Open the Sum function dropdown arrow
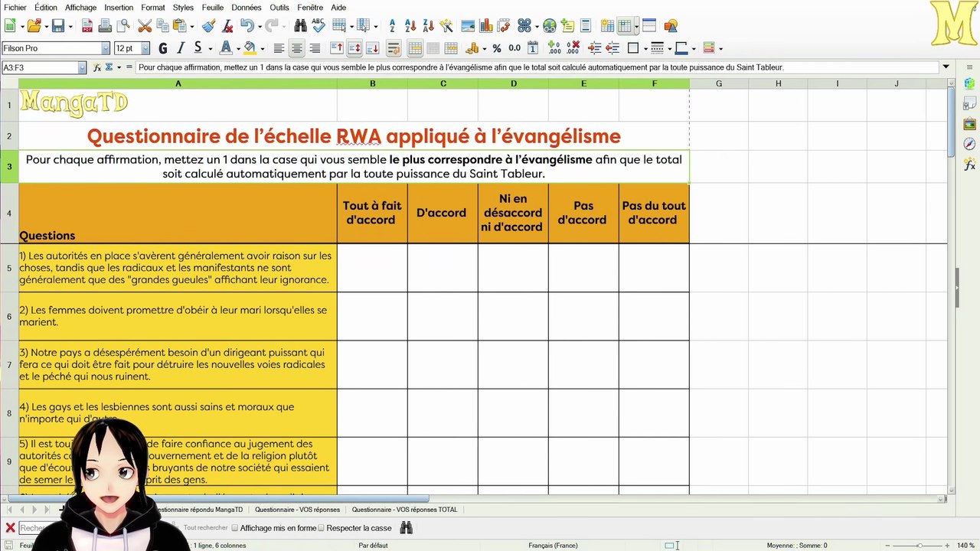Screen dimensions: 980x551 tap(119, 67)
